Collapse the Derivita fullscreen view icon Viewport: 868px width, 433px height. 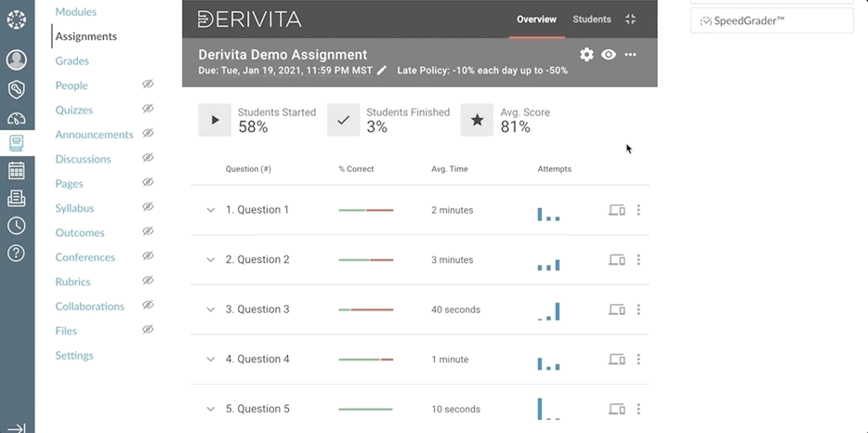pyautogui.click(x=631, y=20)
